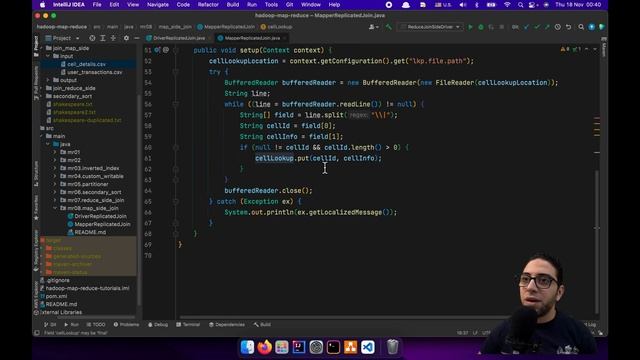640x360 pixels.
Task: Click the rollback undo arrow icon
Action: click(568, 27)
